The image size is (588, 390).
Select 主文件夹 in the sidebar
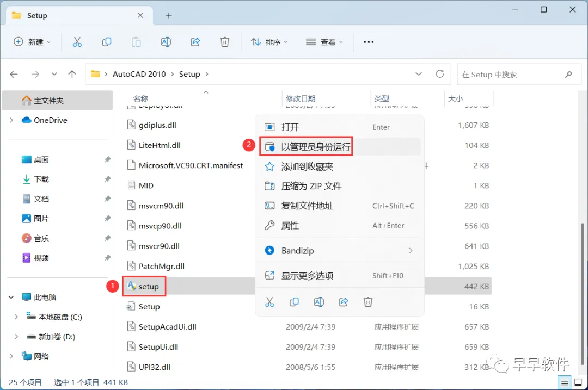tap(57, 101)
